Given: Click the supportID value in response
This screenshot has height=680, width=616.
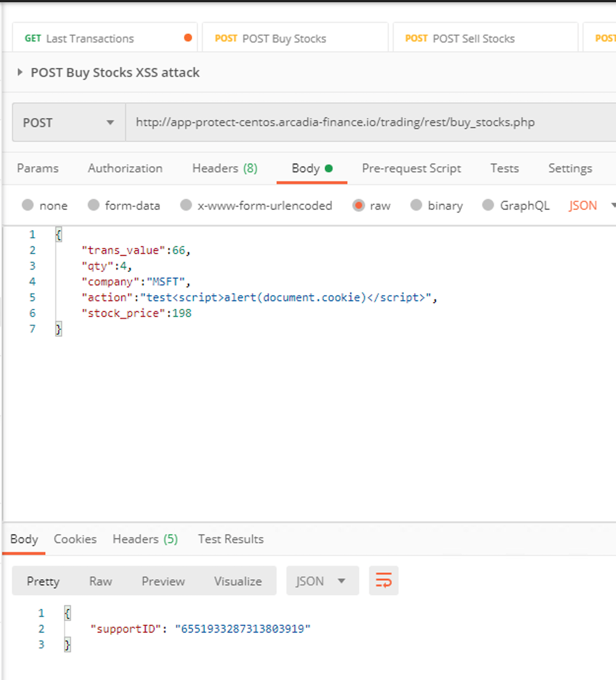Looking at the screenshot, I should tap(243, 629).
